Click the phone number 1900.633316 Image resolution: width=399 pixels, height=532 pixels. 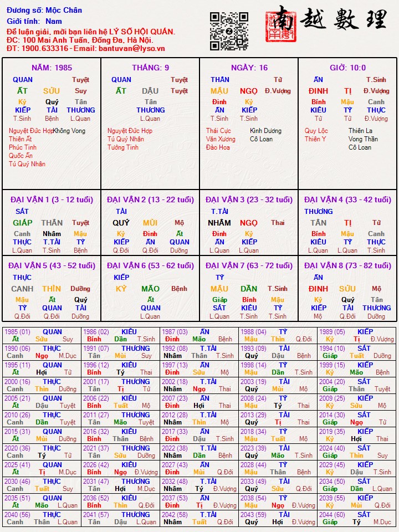click(45, 48)
